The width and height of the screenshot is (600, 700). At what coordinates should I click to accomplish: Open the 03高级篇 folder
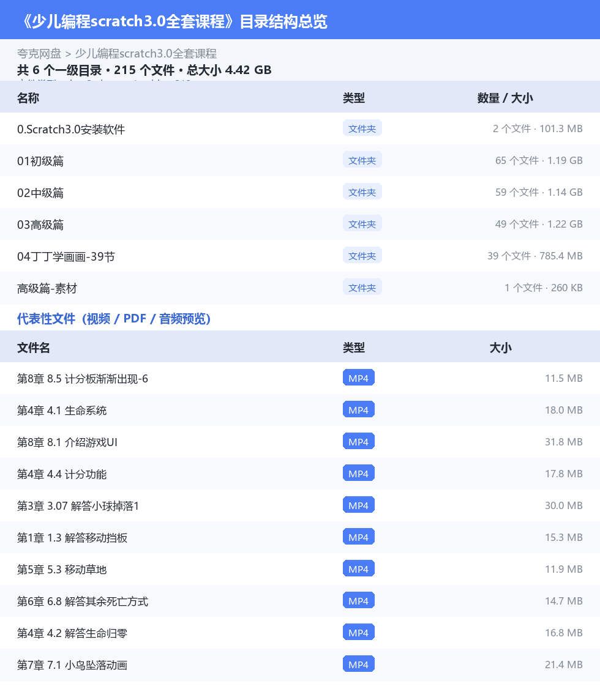tap(40, 225)
